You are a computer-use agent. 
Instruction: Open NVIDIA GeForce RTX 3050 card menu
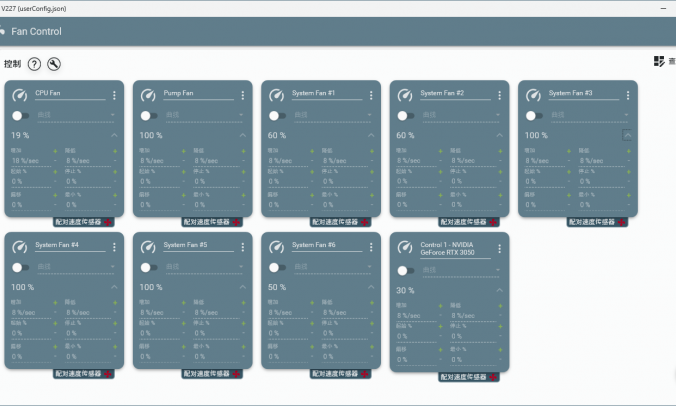(x=499, y=250)
